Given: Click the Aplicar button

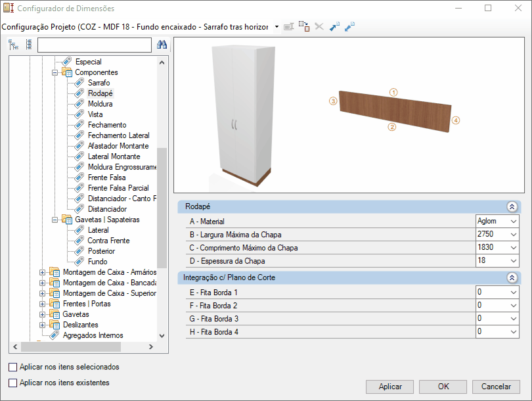Looking at the screenshot, I should coord(390,387).
